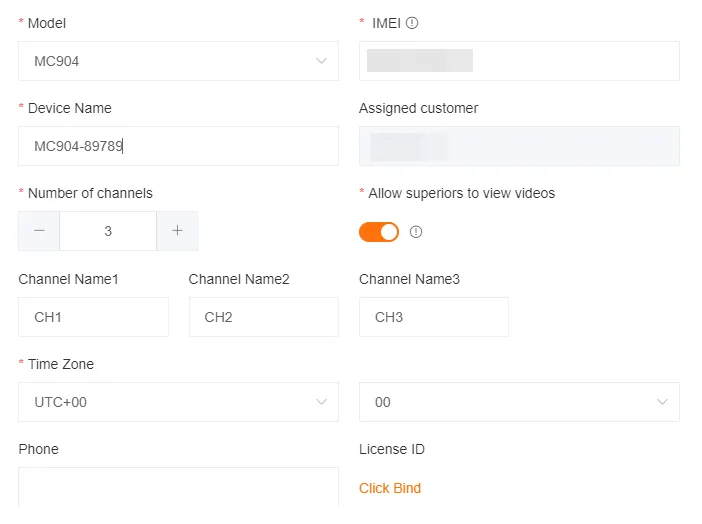This screenshot has width=702, height=524.
Task: Decrease channel count with the minus button
Action: coord(39,231)
